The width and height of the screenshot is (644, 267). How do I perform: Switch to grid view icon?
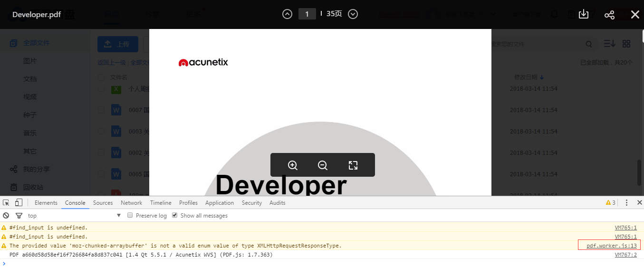[626, 44]
